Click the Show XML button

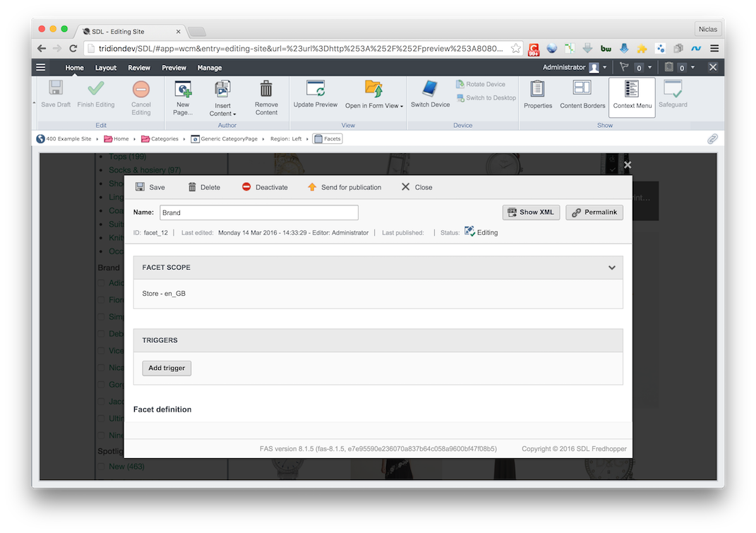click(531, 212)
